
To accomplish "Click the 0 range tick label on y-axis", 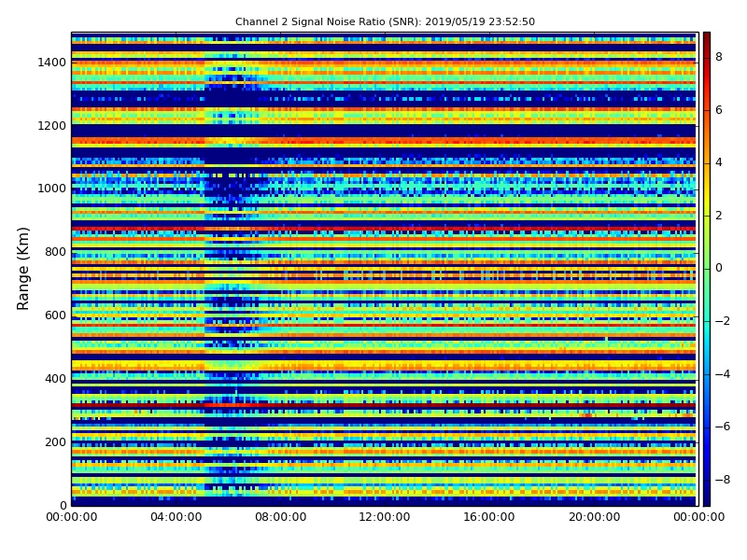I will click(x=63, y=505).
